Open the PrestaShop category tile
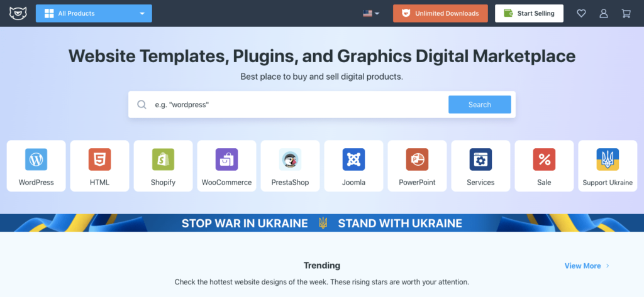Image resolution: width=644 pixels, height=297 pixels. [x=290, y=166]
